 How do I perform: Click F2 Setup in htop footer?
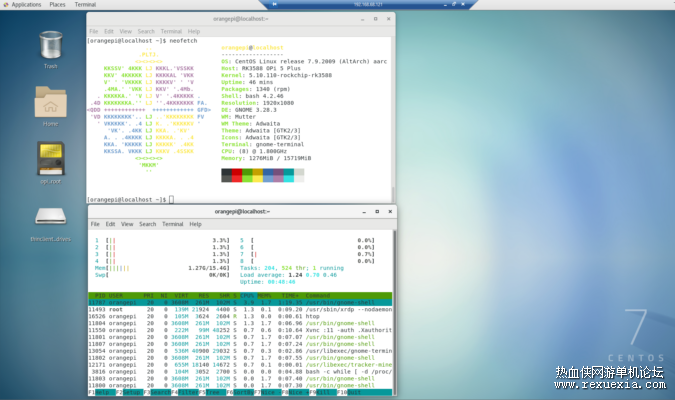pyautogui.click(x=129, y=392)
